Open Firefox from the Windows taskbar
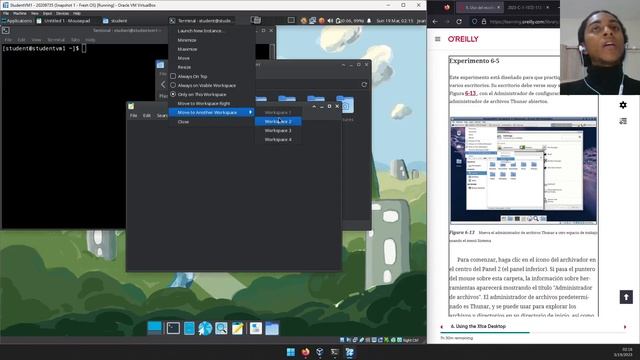Viewport: 640px width, 360px height. coord(305,352)
